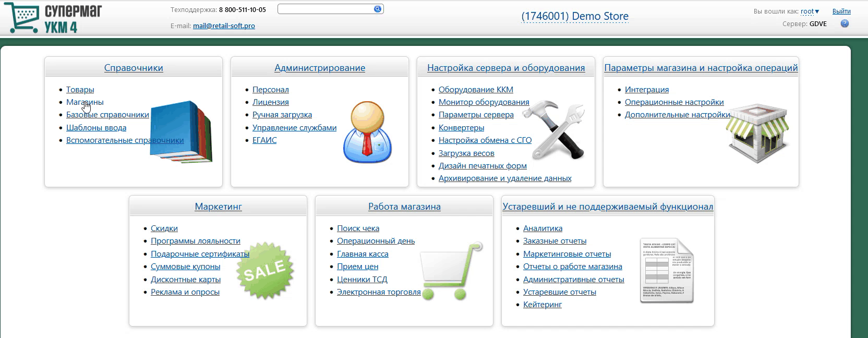Screen dimensions: 868x338
Task: Click the administrator person icon
Action: 367,132
